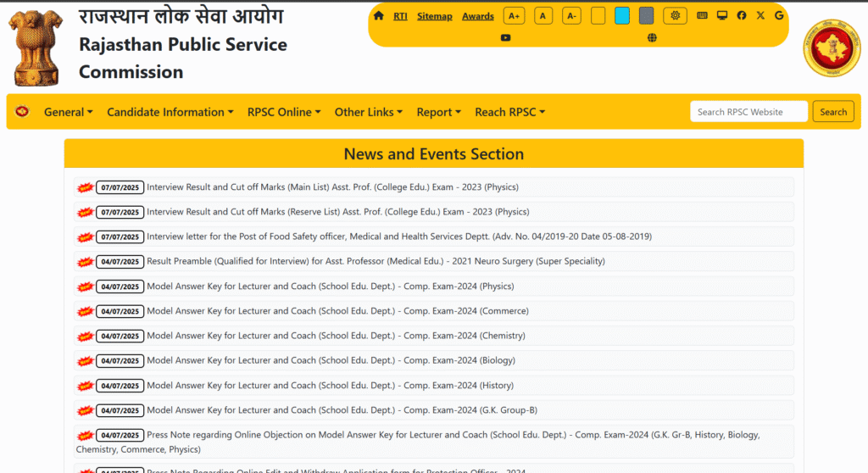Open Model Answer Key Physics notice
The width and height of the screenshot is (868, 473).
(330, 287)
